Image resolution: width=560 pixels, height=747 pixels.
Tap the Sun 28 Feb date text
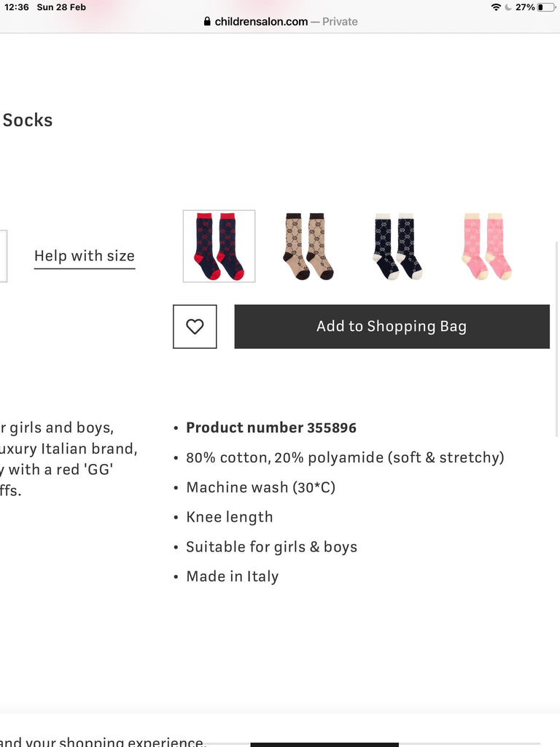coord(61,7)
